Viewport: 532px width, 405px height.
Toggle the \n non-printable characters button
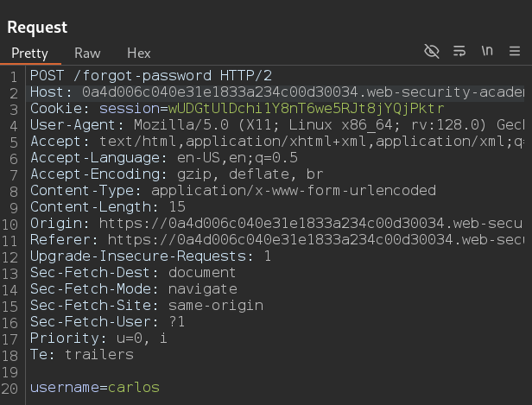487,52
